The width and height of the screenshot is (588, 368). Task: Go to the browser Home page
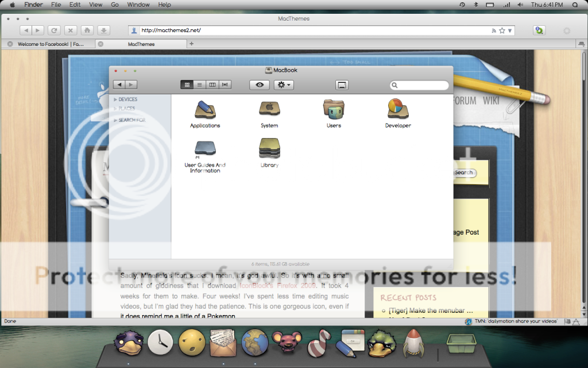click(87, 30)
